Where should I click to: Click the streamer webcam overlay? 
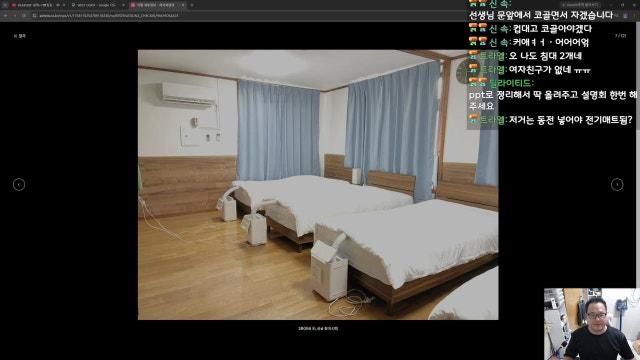click(x=592, y=324)
